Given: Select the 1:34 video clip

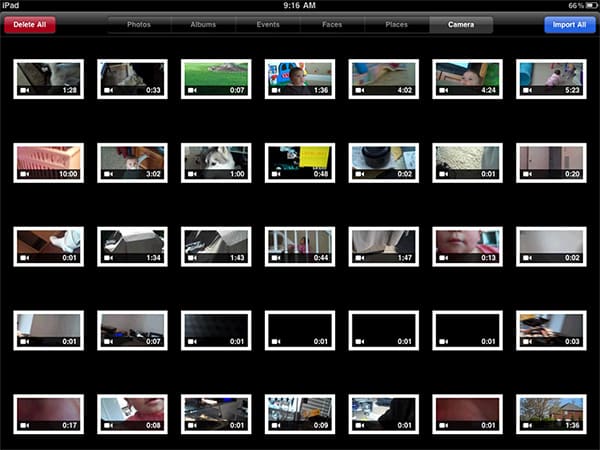Looking at the screenshot, I should pos(132,247).
